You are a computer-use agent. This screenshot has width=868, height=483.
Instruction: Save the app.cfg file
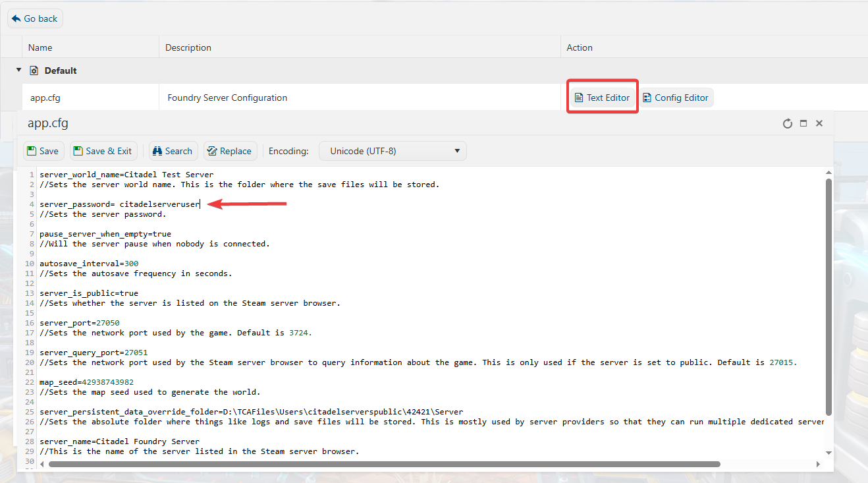43,151
